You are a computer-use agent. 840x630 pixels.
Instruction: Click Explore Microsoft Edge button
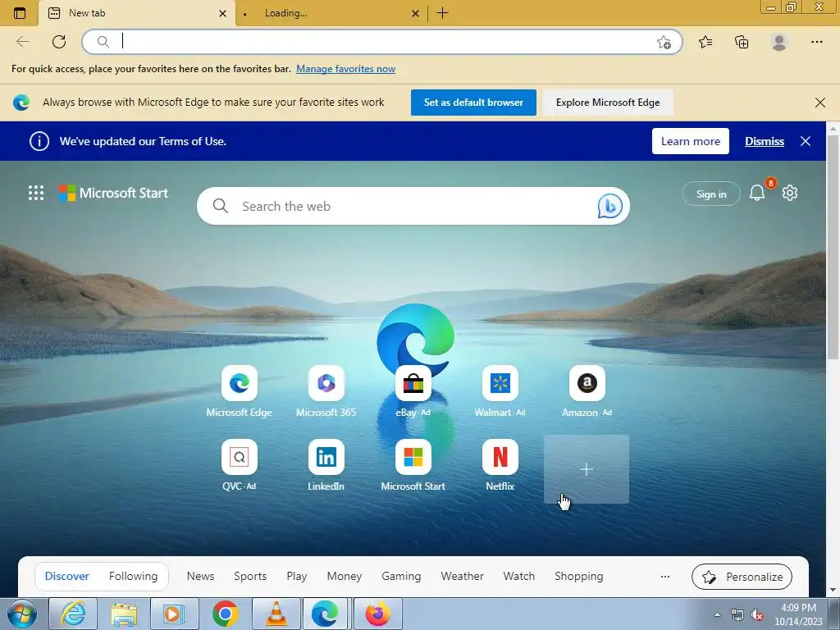click(x=608, y=103)
